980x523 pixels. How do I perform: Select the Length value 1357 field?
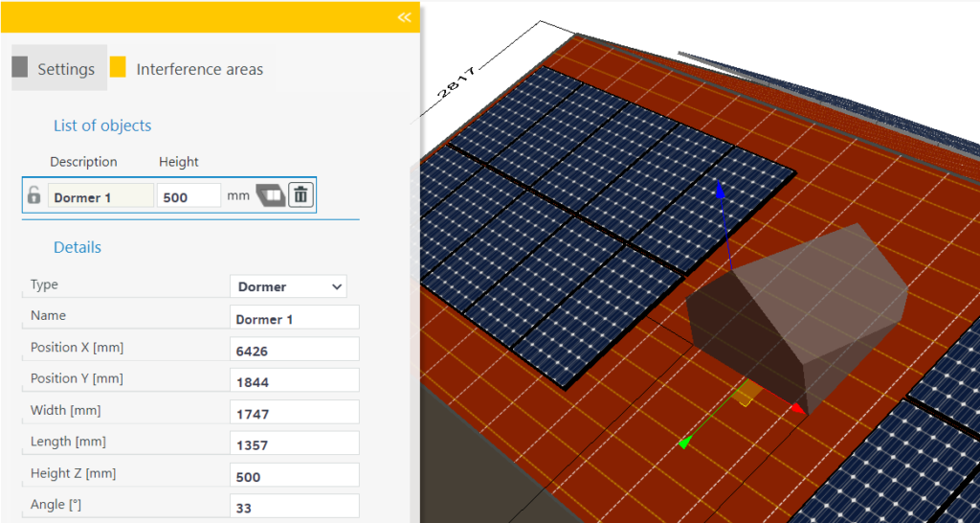294,444
